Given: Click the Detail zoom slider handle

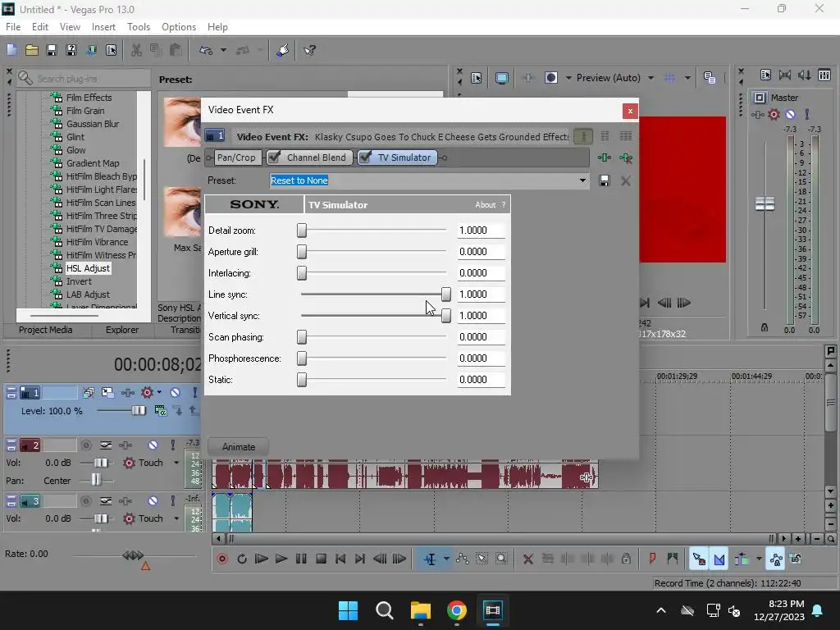Looking at the screenshot, I should pyautogui.click(x=302, y=231).
